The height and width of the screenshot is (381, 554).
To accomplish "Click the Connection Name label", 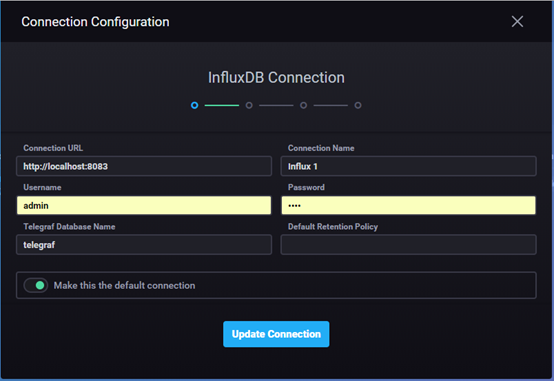I will click(321, 148).
